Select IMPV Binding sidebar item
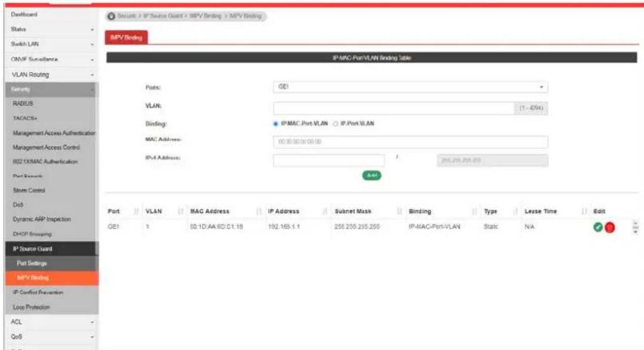The image size is (644, 350). coord(52,278)
